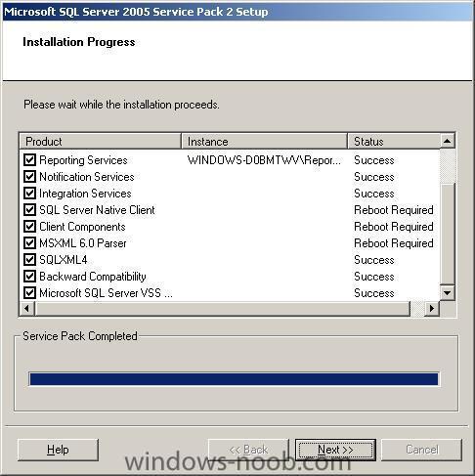
Task: Sort by the Status column header
Action: click(x=394, y=142)
